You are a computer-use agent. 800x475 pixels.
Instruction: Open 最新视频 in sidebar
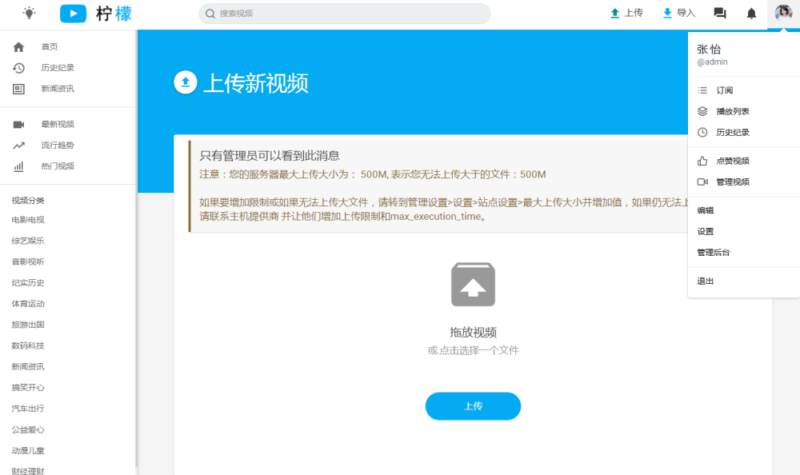(x=58, y=124)
